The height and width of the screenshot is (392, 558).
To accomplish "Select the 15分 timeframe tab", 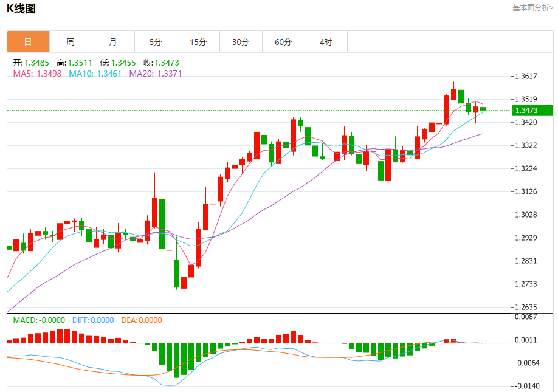I will click(x=198, y=42).
